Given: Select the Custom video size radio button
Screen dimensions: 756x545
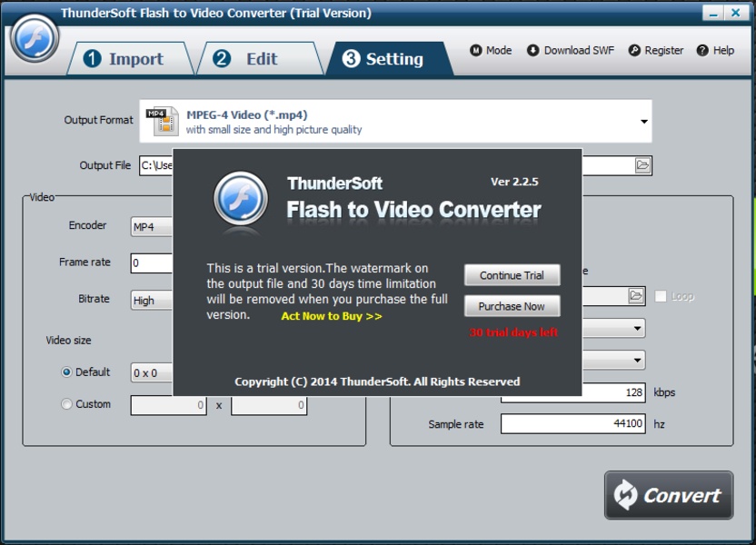Looking at the screenshot, I should click(x=66, y=404).
